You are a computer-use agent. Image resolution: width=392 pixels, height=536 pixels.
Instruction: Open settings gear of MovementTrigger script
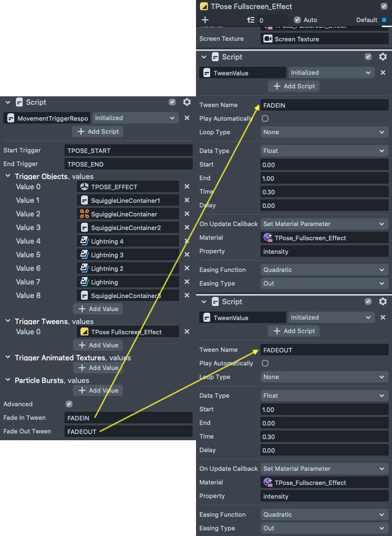click(187, 103)
